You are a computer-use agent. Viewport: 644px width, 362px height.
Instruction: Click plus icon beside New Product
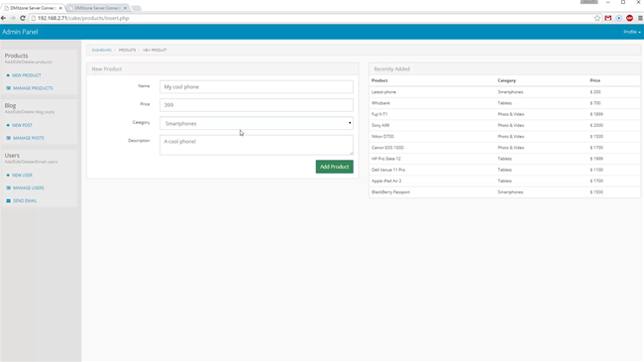(x=8, y=75)
